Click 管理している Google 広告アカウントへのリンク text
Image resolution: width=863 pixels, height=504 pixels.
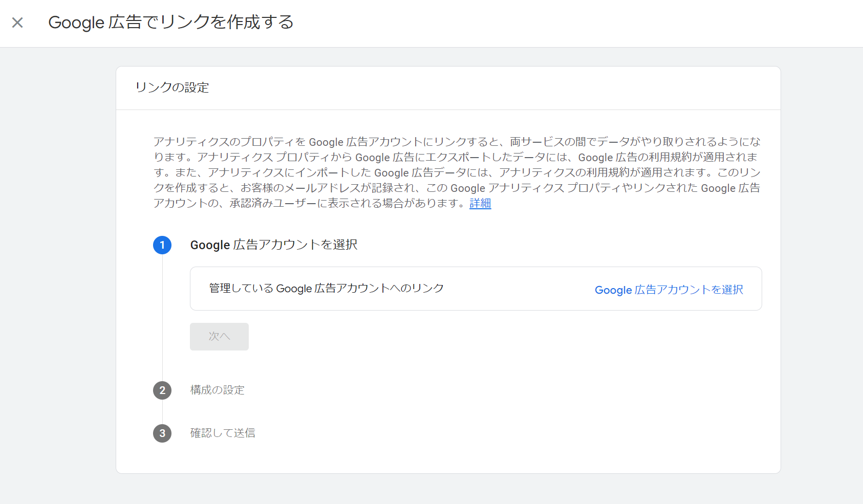coord(327,288)
